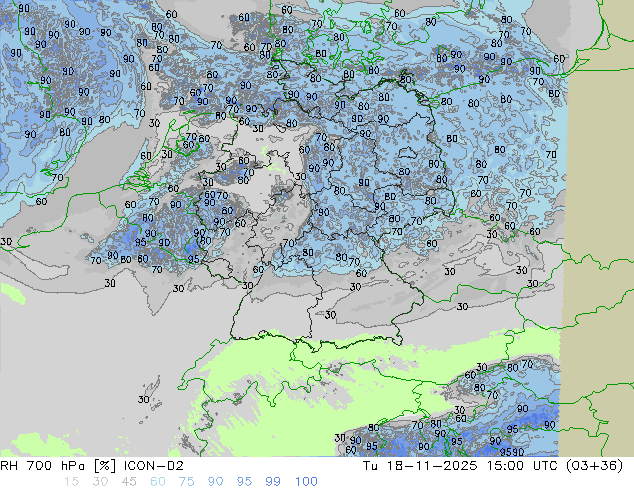The height and width of the screenshot is (490, 634).
Task: Select legend value '100'
Action: coord(306,482)
